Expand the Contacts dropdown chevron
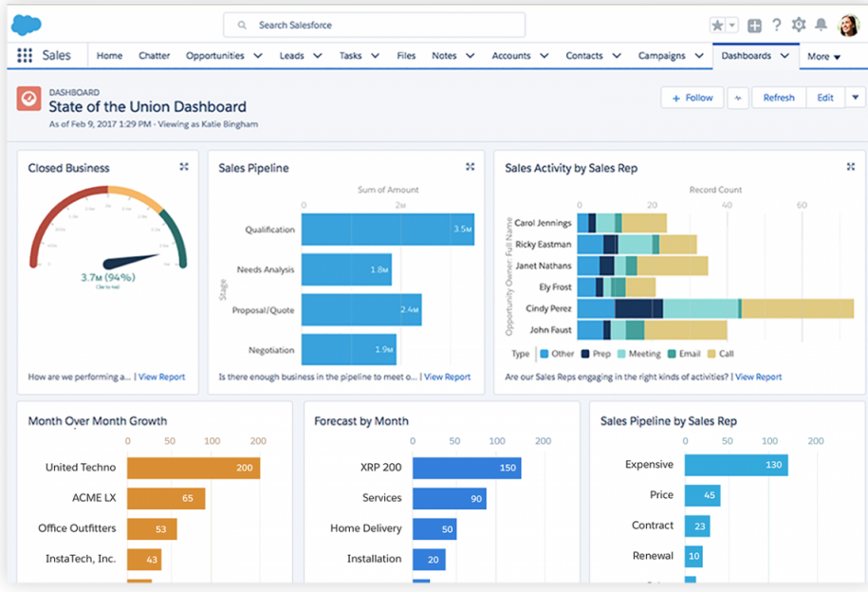Viewport: 868px width, 592px height. point(617,55)
